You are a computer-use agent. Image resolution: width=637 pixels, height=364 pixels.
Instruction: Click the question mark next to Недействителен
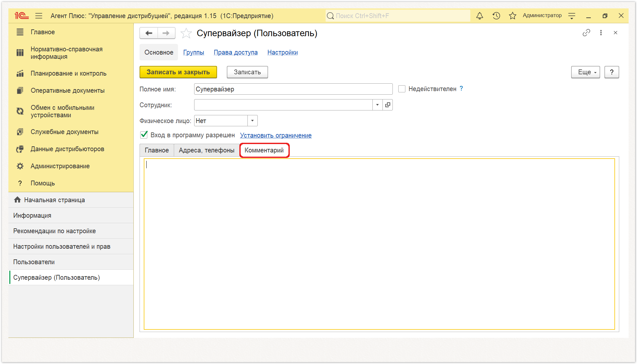tap(461, 88)
